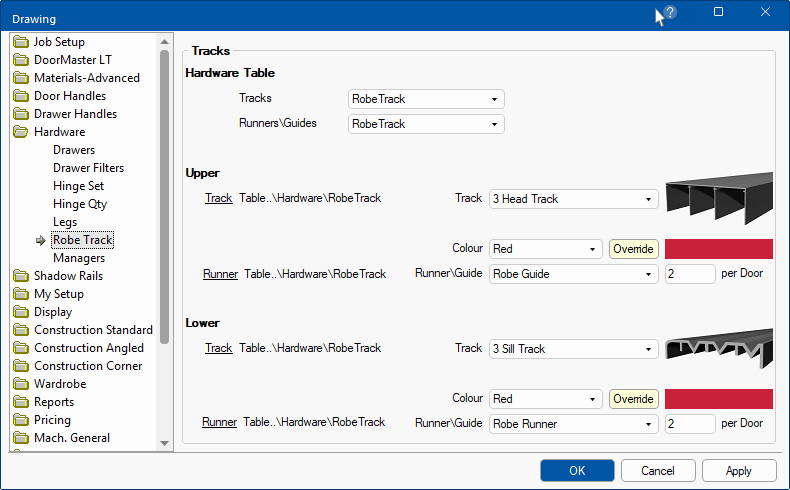The width and height of the screenshot is (790, 490).
Task: Click the Wardrobe folder icon
Action: point(21,384)
